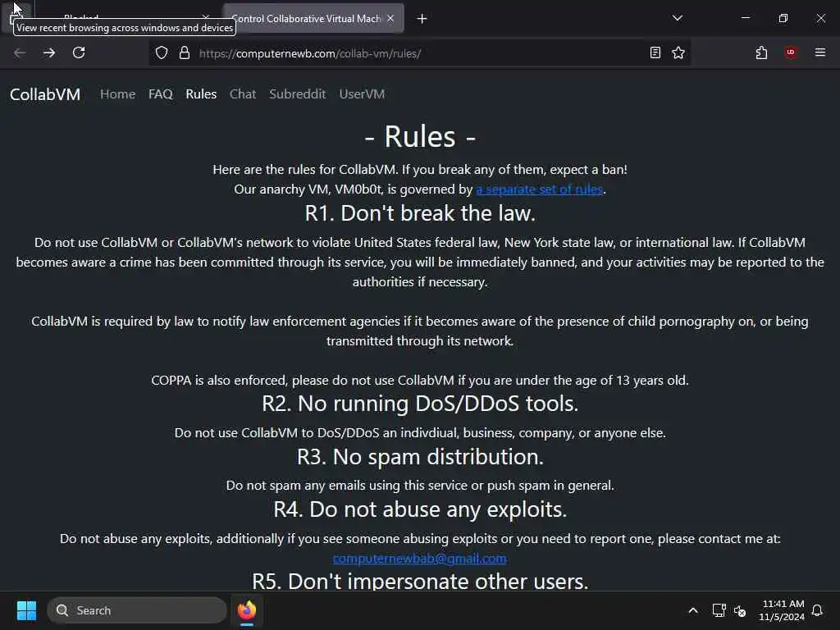The height and width of the screenshot is (630, 840).
Task: Click the 'R1. Don't break the law.' heading
Action: pos(420,213)
